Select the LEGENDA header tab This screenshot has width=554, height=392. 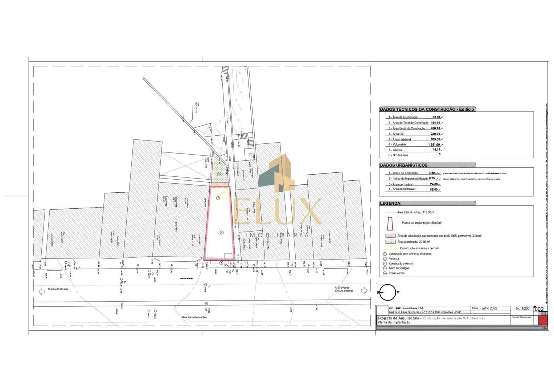[x=390, y=204]
